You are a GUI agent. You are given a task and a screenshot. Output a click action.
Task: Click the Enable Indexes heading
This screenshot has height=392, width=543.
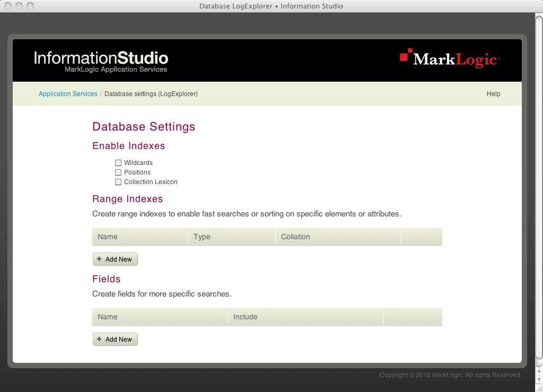coord(128,146)
